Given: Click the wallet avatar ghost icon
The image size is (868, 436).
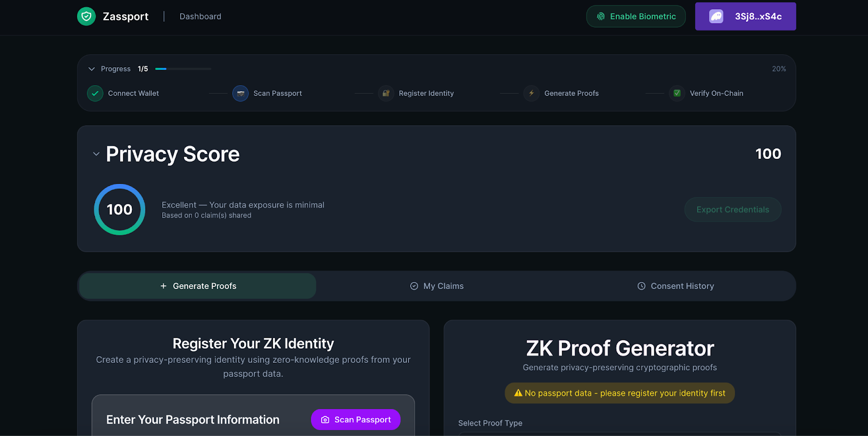Looking at the screenshot, I should [716, 16].
